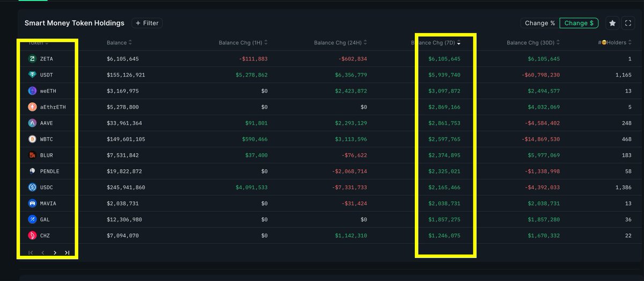Go to the next page

[55, 253]
